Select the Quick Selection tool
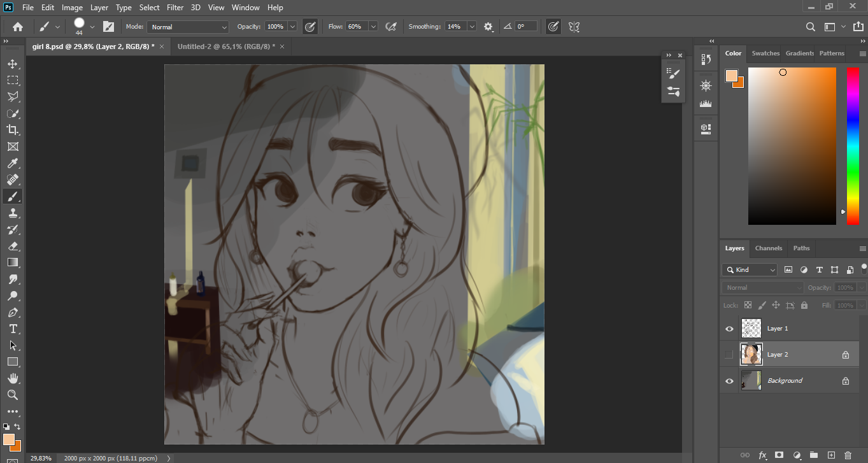This screenshot has width=868, height=463. point(13,113)
